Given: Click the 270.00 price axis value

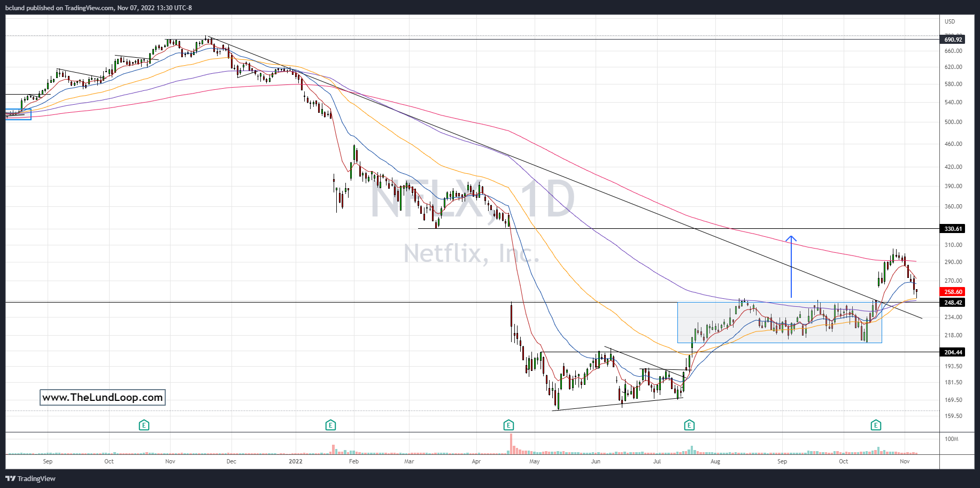Looking at the screenshot, I should point(953,281).
